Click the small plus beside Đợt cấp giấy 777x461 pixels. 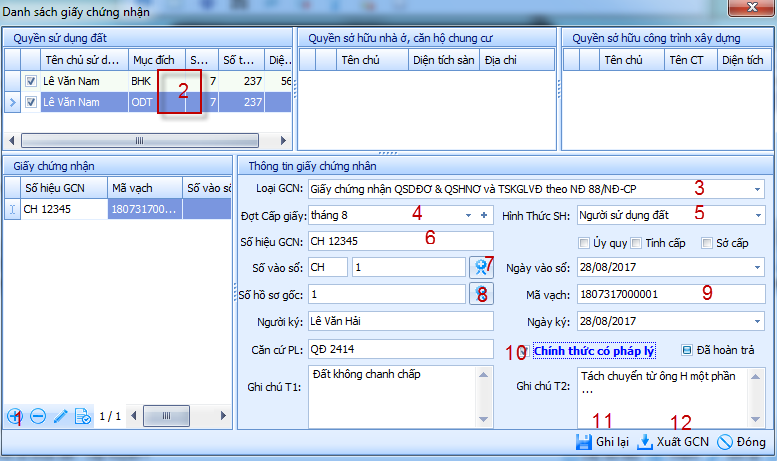[484, 215]
